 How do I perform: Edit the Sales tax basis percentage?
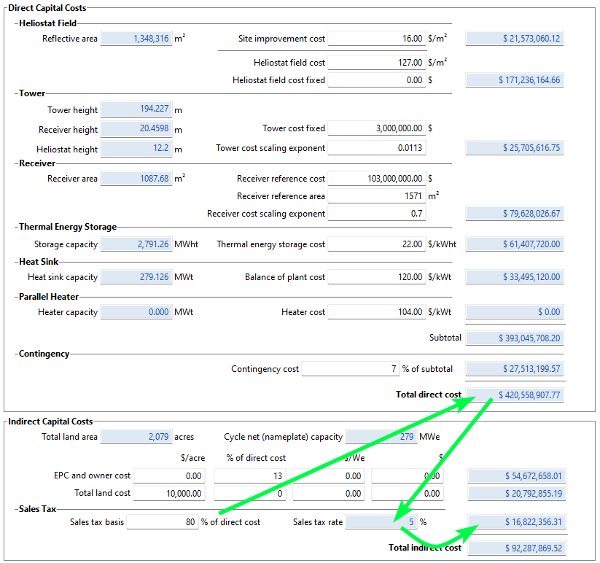click(163, 522)
